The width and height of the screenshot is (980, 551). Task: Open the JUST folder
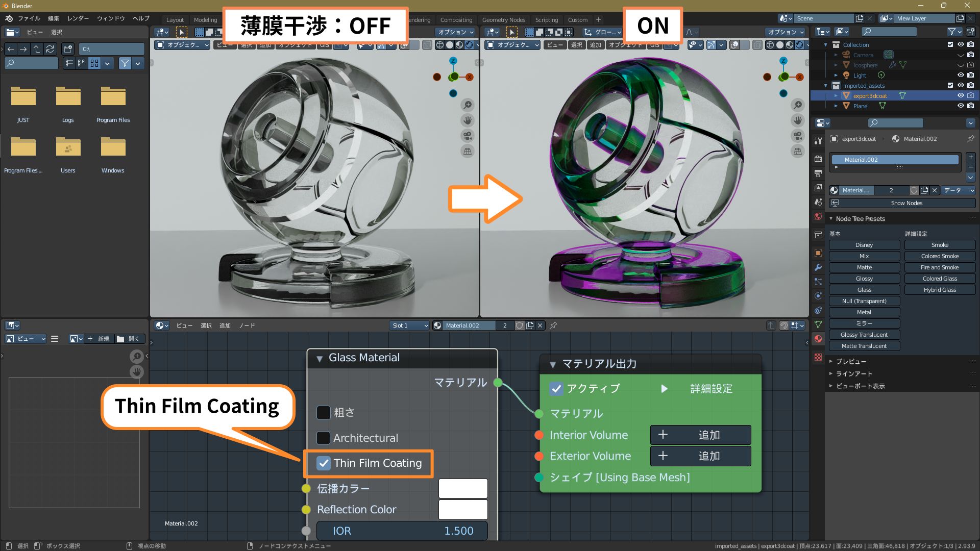pyautogui.click(x=23, y=105)
